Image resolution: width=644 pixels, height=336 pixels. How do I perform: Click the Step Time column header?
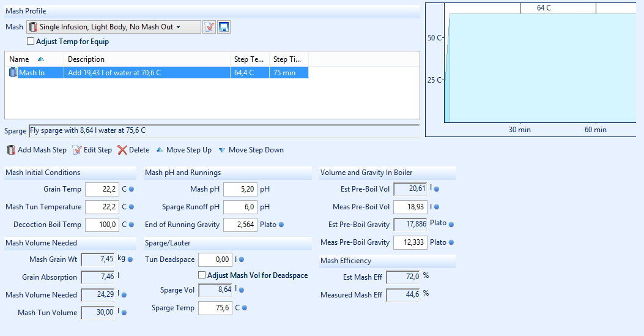click(x=287, y=59)
